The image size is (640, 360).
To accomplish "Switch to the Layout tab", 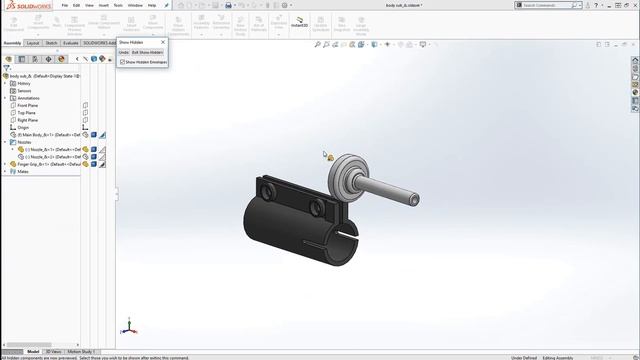I will pyautogui.click(x=33, y=43).
